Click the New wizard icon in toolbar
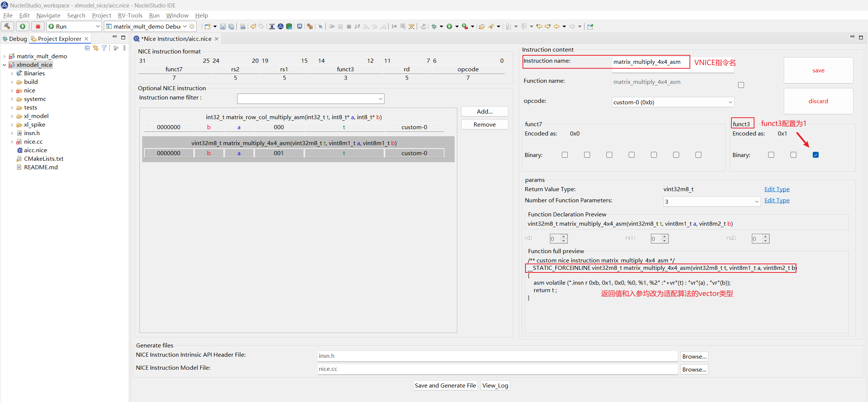 coord(207,26)
